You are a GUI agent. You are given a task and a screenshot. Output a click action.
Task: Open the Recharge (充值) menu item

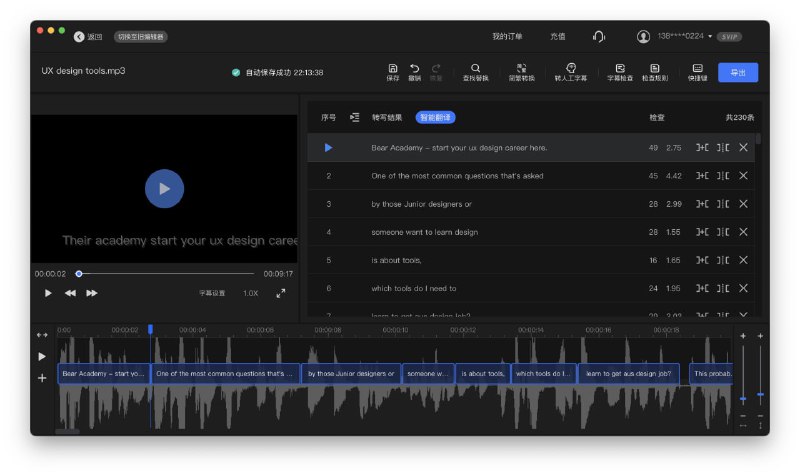pos(557,36)
